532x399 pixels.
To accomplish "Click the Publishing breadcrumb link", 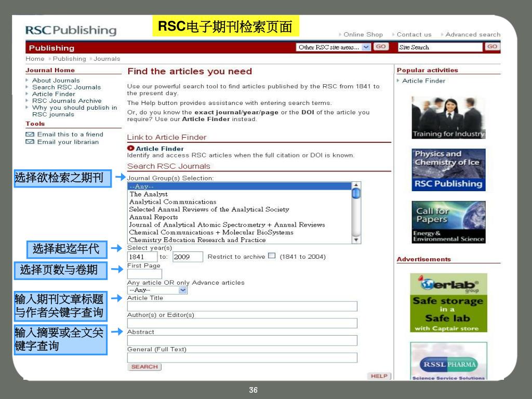I will (69, 59).
